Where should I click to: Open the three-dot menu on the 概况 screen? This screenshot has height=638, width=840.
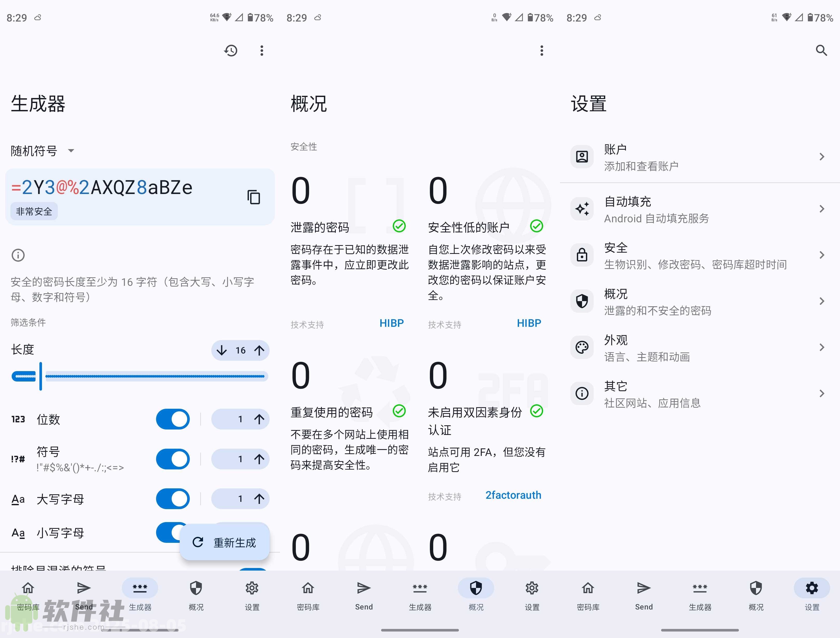542,50
